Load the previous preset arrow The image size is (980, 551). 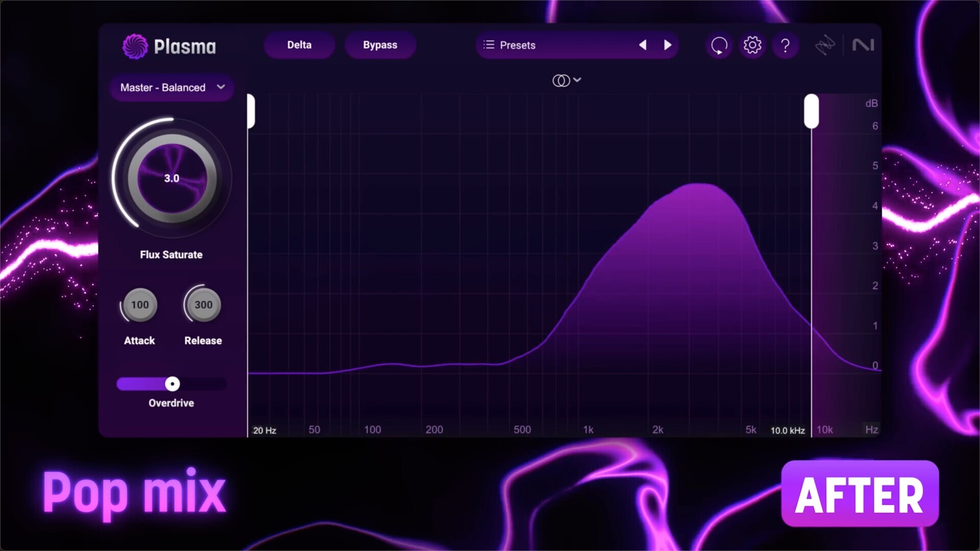point(643,45)
